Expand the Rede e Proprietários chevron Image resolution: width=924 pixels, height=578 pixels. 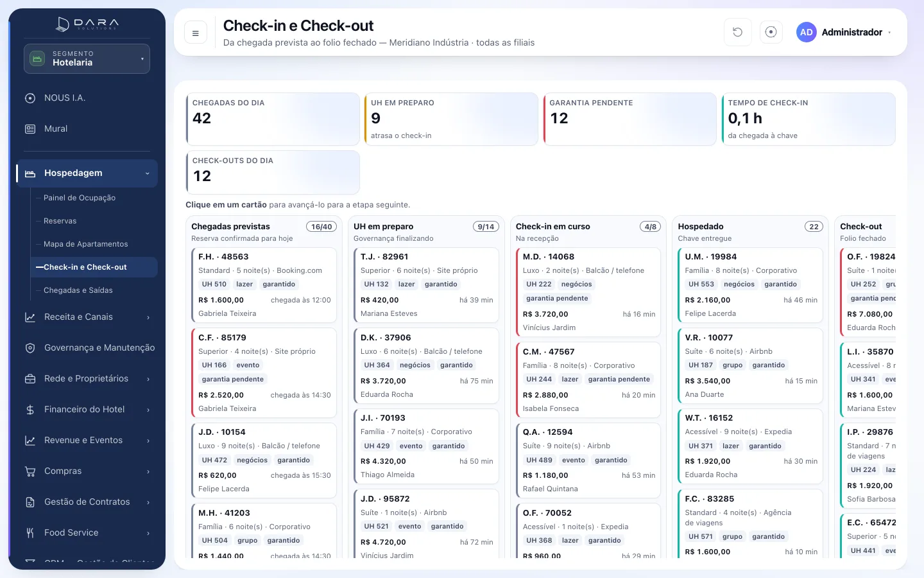[148, 379]
